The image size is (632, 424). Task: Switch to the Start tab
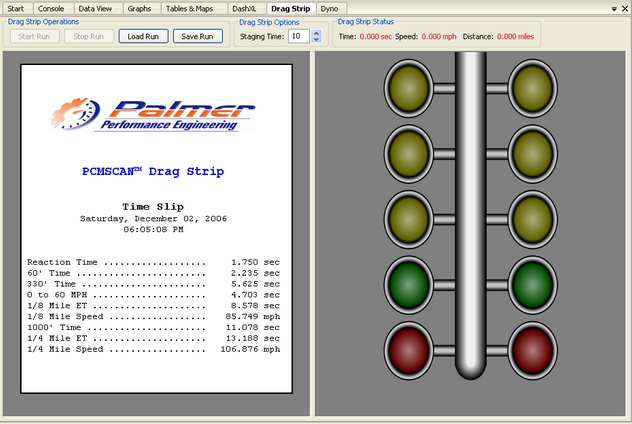(x=16, y=8)
